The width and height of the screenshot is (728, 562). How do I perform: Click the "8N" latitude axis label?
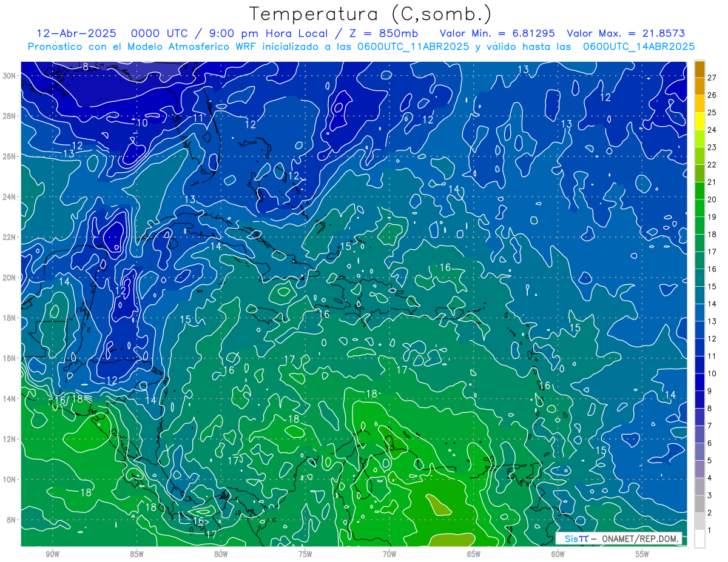click(x=11, y=520)
